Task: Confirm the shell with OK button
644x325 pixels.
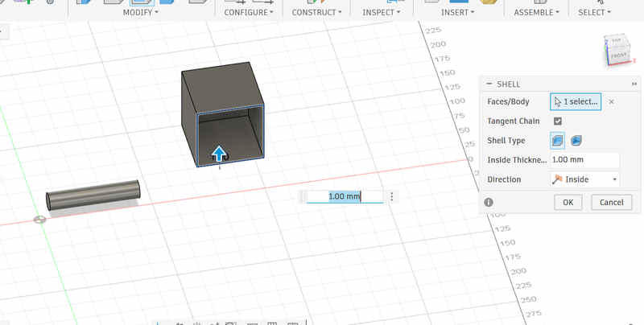Action: tap(568, 202)
